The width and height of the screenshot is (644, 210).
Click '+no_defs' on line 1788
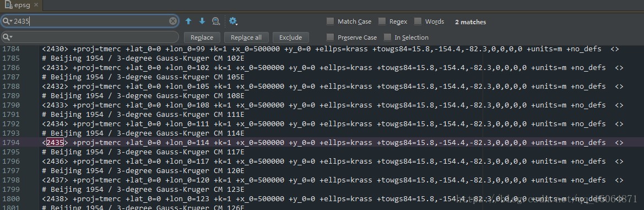(588, 87)
